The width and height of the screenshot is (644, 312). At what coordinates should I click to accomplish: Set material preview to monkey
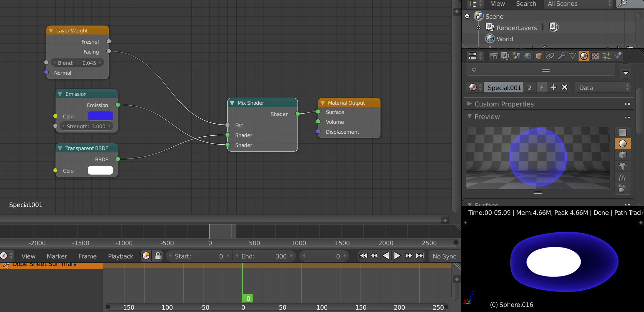tap(623, 166)
